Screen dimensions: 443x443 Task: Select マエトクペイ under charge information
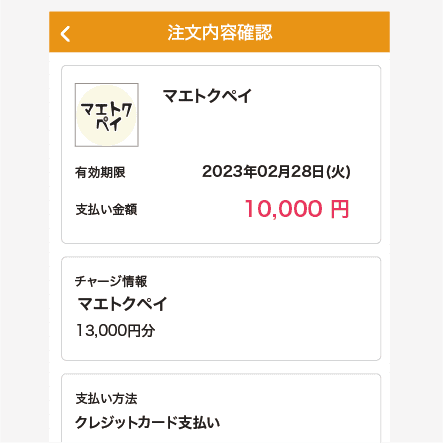point(122,304)
